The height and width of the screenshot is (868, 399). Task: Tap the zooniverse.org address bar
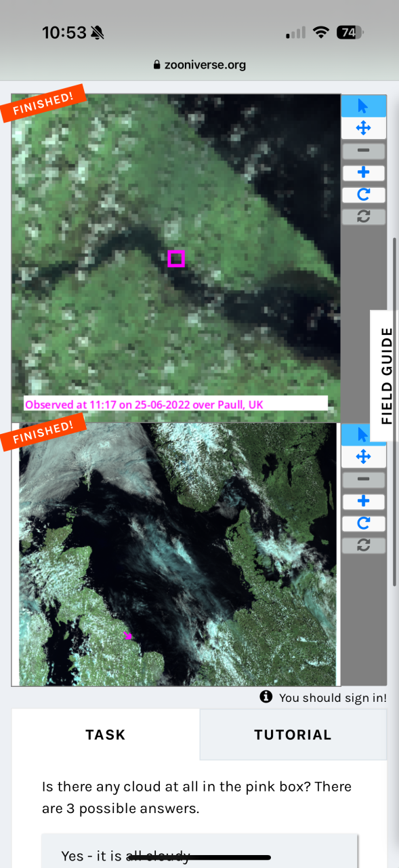coord(199,65)
